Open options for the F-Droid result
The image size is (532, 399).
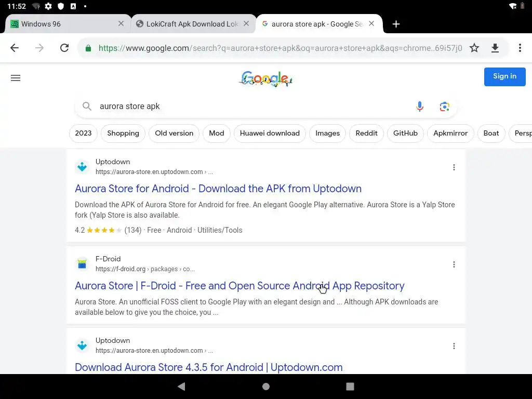pos(454,264)
